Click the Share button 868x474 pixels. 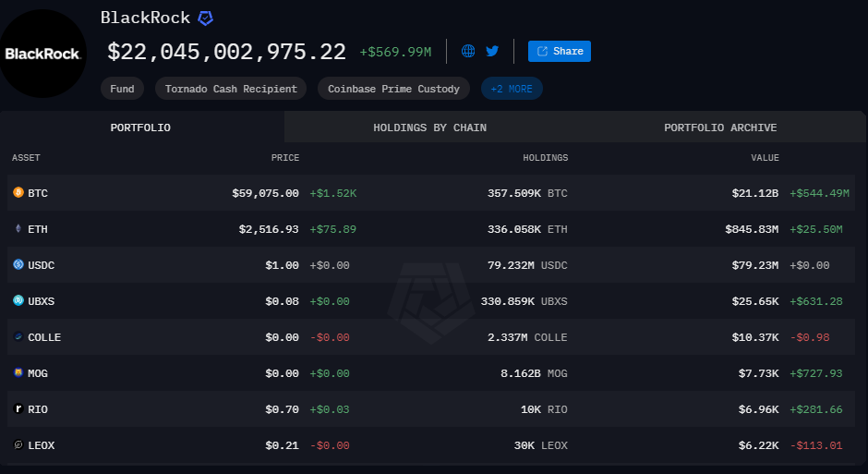(559, 51)
